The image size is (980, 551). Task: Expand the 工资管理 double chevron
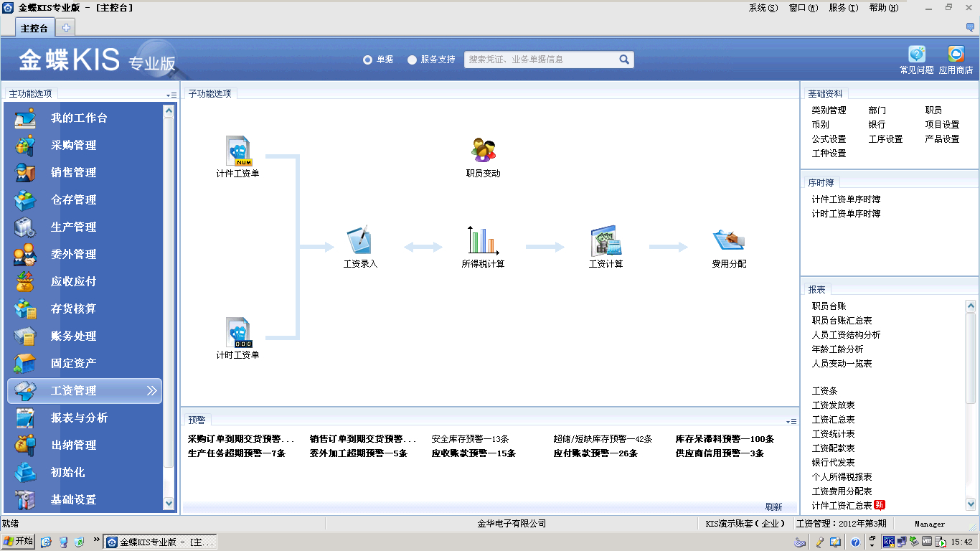(x=151, y=391)
